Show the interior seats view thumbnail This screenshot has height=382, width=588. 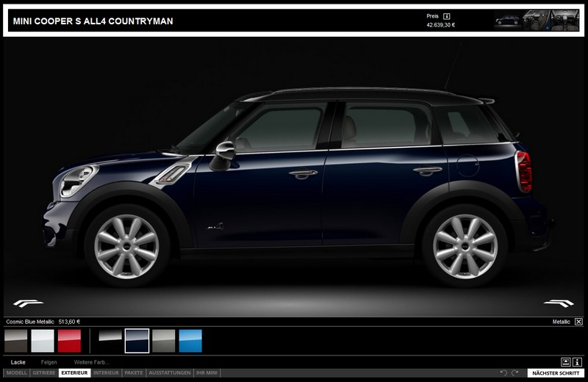tap(537, 20)
